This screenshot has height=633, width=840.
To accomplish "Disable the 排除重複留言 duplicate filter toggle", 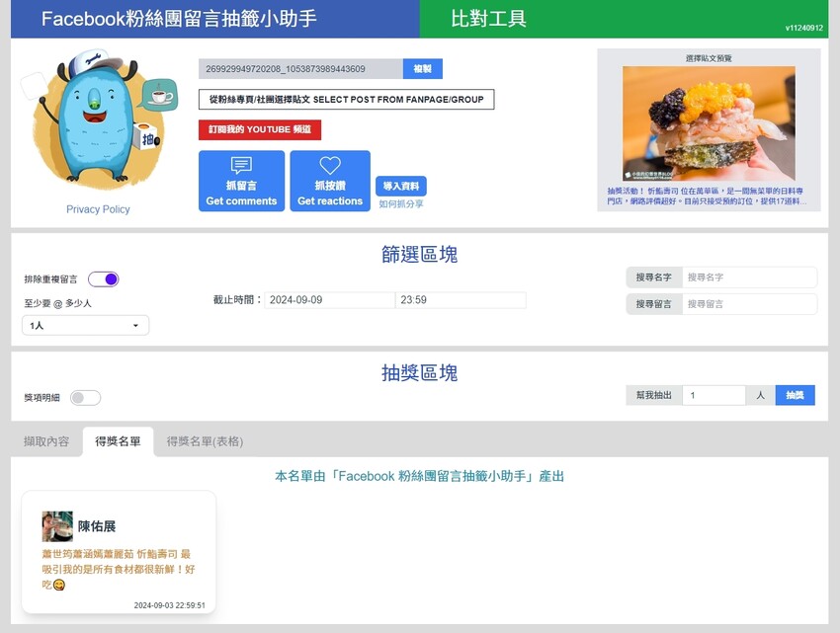I will click(103, 279).
